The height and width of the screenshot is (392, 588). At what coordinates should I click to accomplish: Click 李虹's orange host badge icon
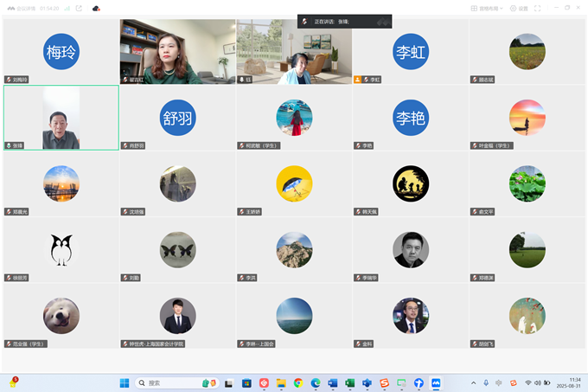(358, 79)
